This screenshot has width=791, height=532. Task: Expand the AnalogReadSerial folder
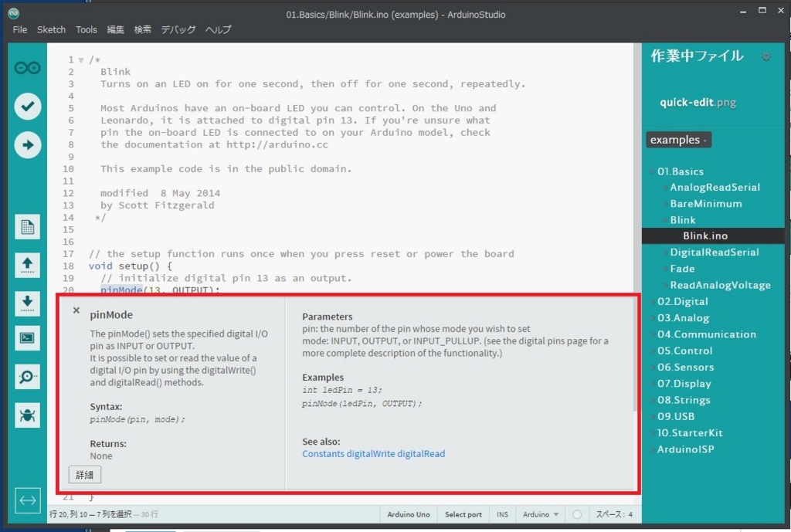point(665,188)
